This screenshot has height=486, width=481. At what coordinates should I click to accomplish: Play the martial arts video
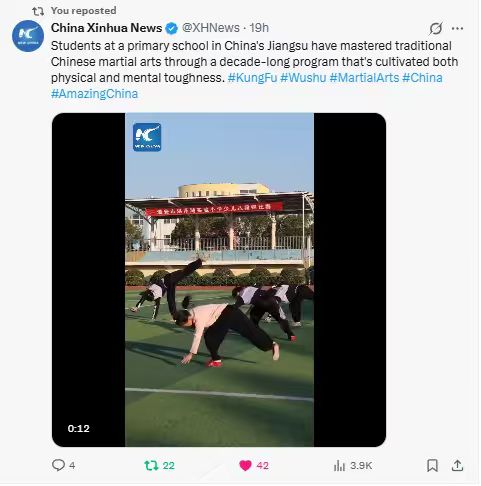(219, 280)
